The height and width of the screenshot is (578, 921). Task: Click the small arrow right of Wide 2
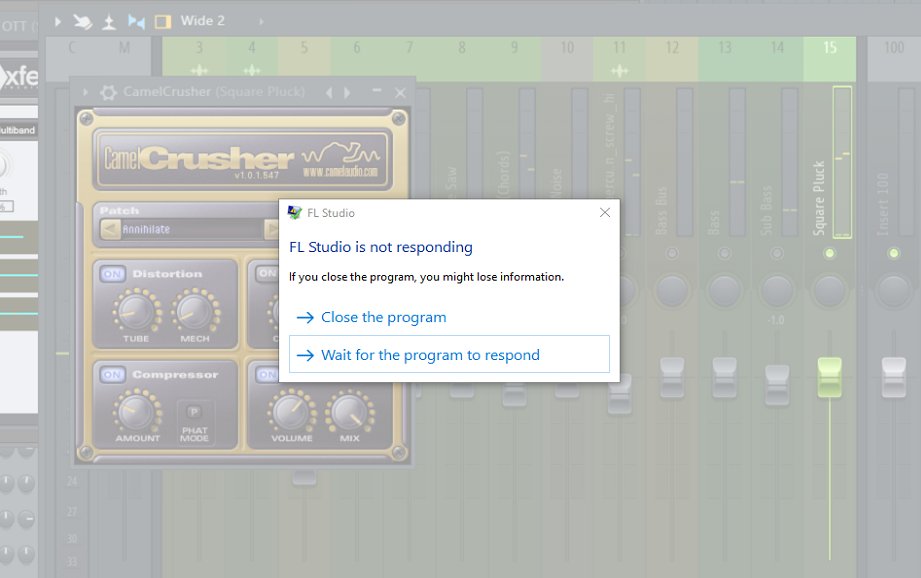(261, 22)
